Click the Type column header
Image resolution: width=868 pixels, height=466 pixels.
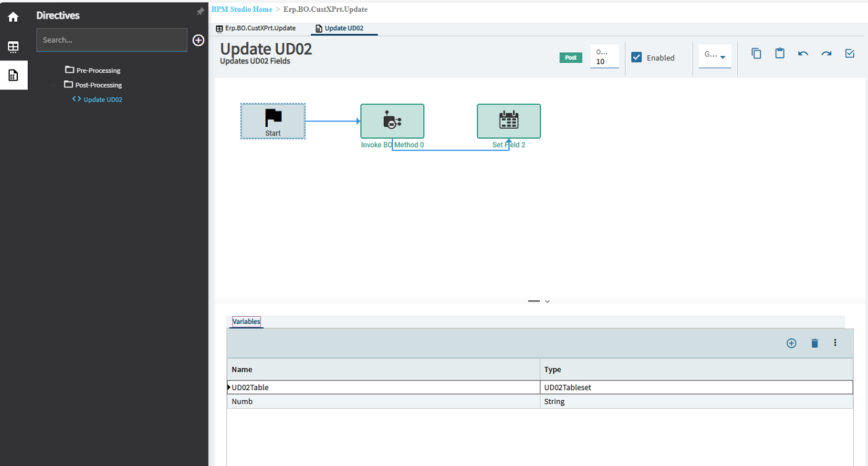(696, 369)
